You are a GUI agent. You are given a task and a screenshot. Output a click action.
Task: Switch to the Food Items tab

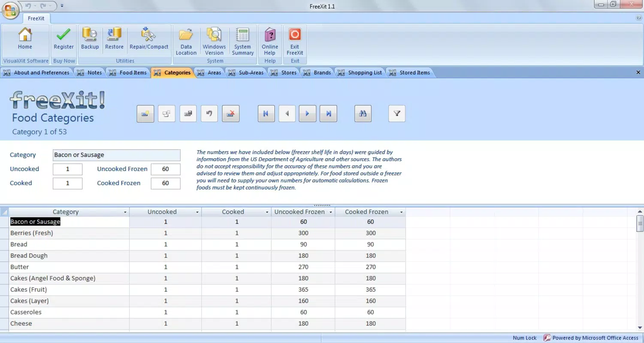129,73
